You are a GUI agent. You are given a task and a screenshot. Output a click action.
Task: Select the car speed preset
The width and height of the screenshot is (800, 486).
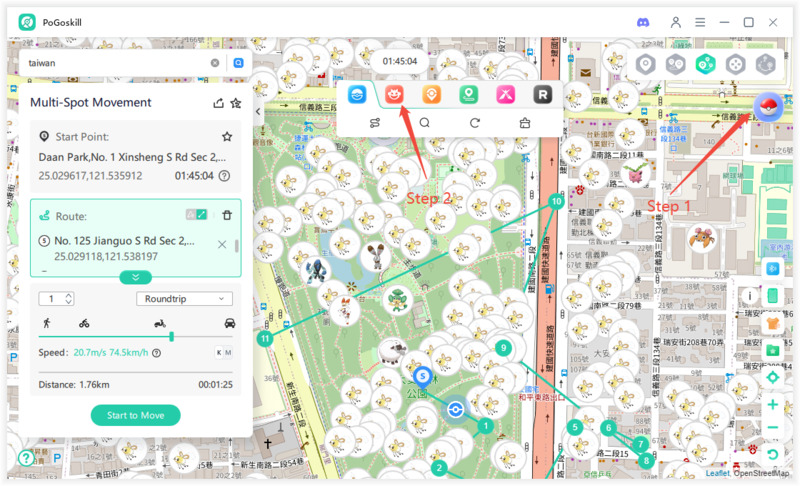[x=230, y=323]
